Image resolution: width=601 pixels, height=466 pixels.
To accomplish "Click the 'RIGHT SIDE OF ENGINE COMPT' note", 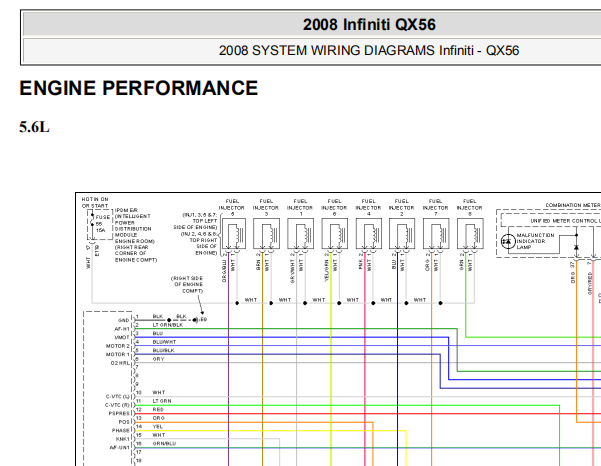I will point(187,284).
